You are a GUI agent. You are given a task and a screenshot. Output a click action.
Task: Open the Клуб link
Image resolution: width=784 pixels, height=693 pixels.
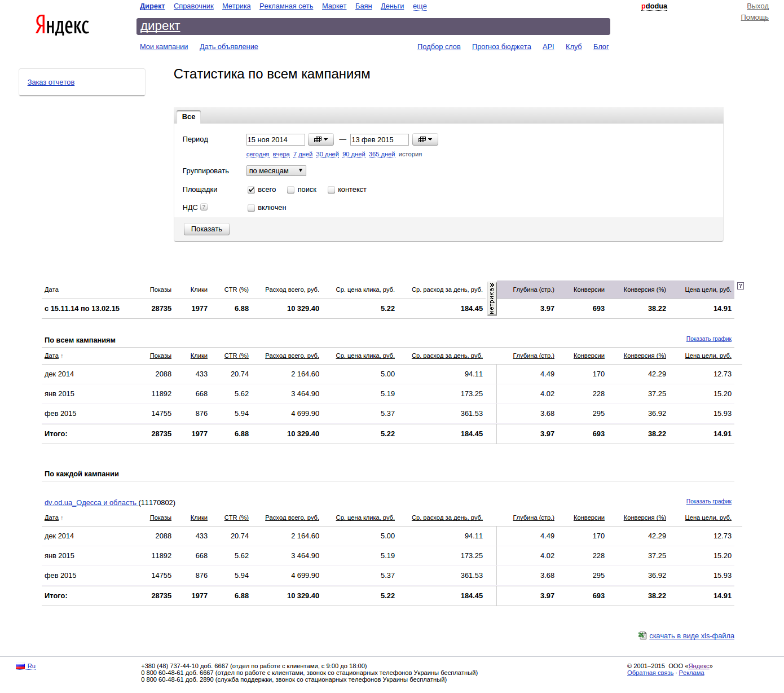point(574,47)
